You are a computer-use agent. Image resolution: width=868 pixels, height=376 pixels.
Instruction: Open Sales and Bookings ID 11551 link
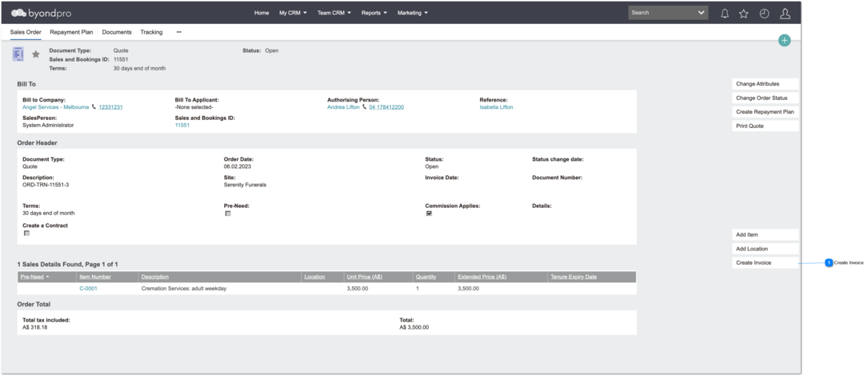[182, 125]
